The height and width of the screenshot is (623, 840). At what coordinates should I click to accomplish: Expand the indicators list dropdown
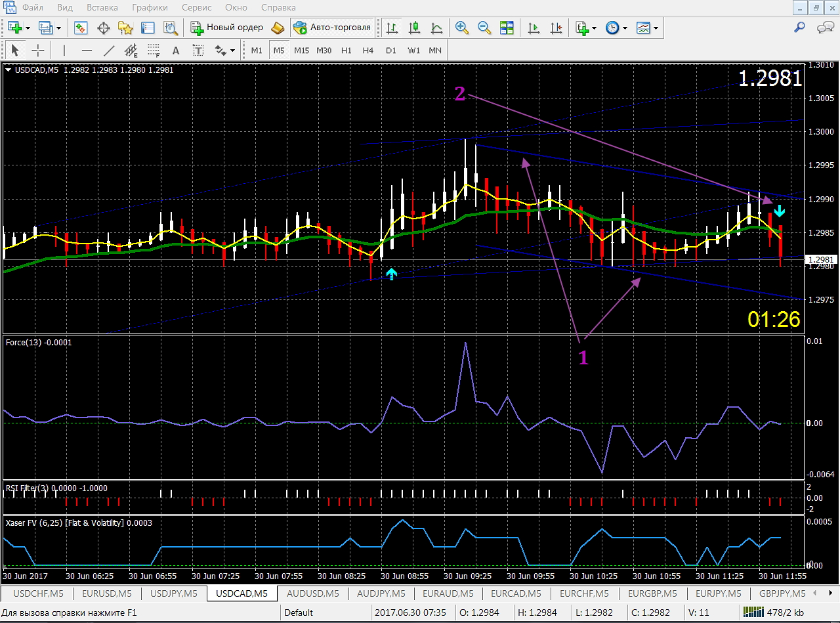click(594, 28)
